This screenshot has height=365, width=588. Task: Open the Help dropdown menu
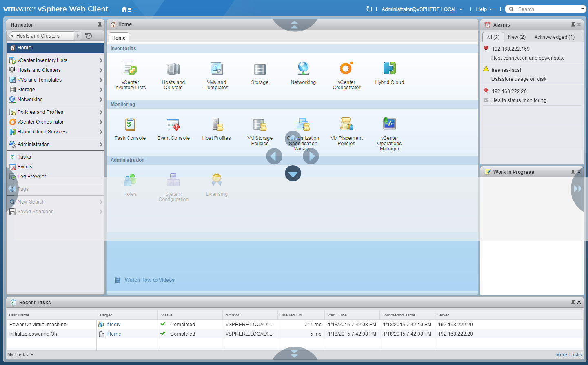tap(484, 9)
